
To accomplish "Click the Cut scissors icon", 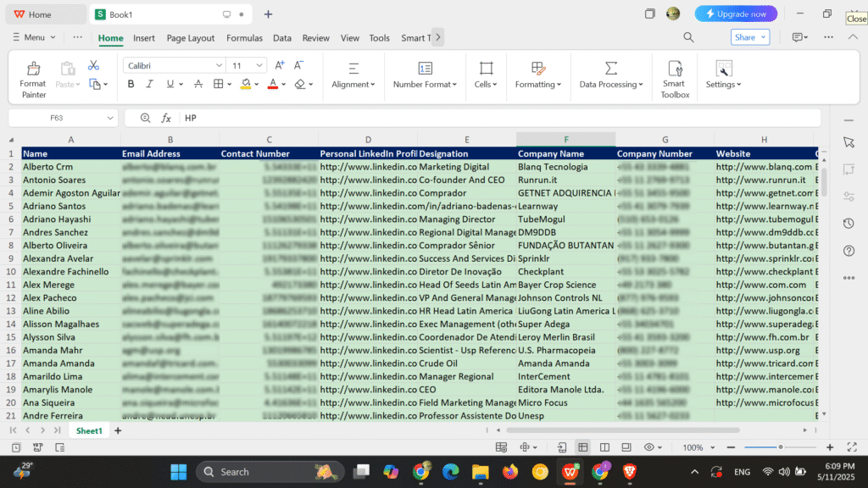I will tap(93, 66).
